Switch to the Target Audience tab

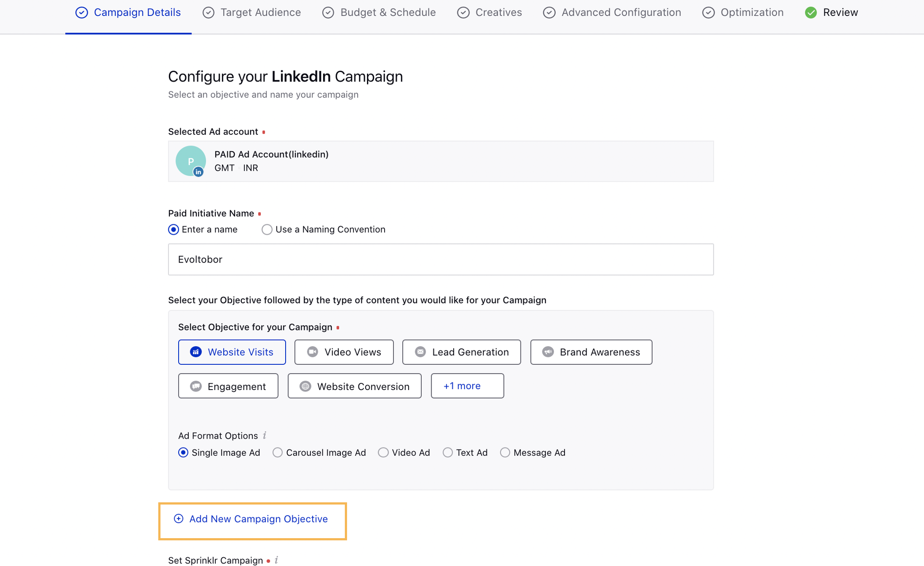[x=252, y=12]
